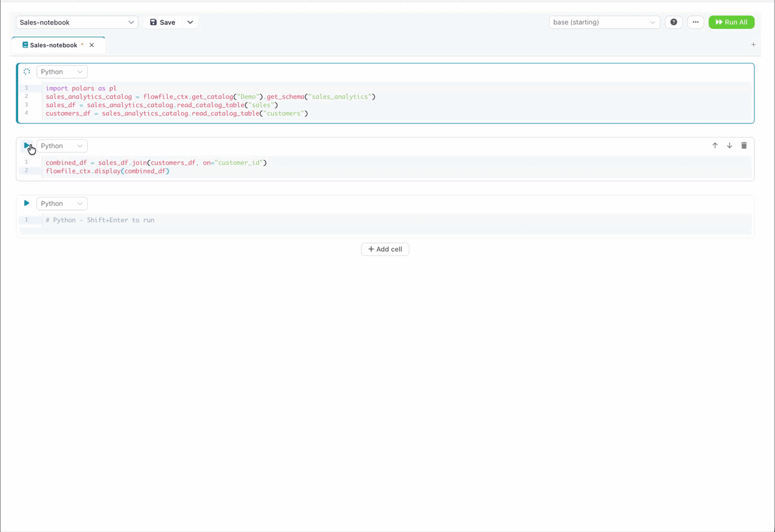
Task: Run the empty third cell
Action: tap(27, 203)
